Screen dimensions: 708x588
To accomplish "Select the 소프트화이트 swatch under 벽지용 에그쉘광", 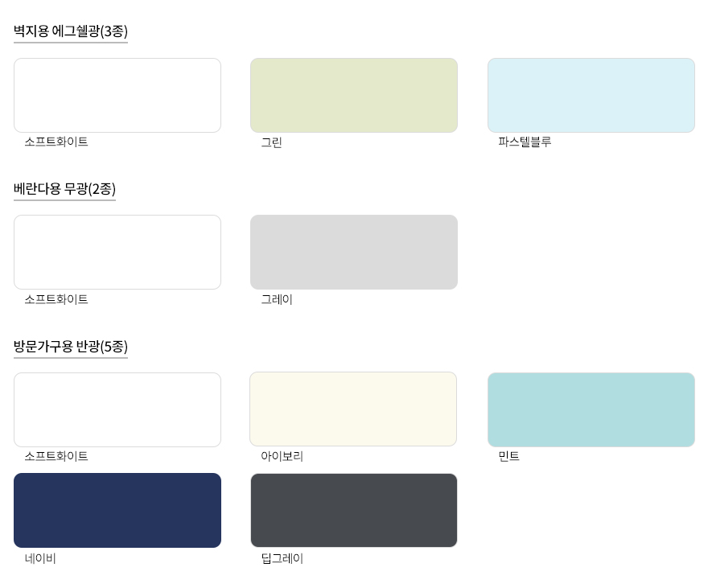I will tap(117, 95).
